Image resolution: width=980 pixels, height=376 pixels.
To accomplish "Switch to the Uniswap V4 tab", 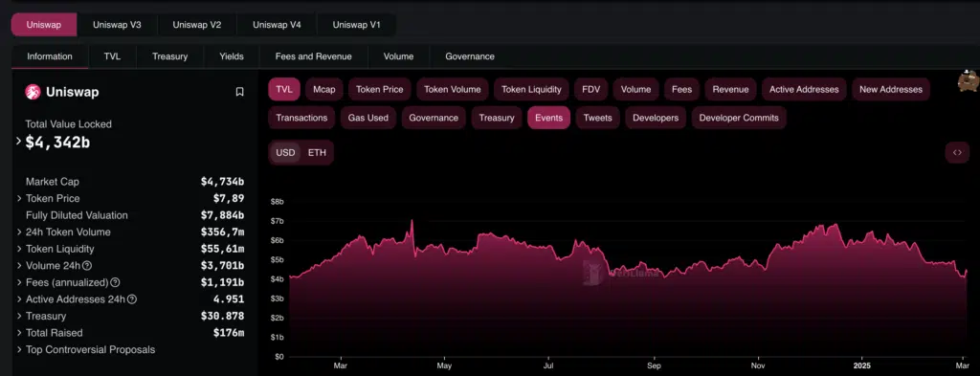I will [277, 25].
